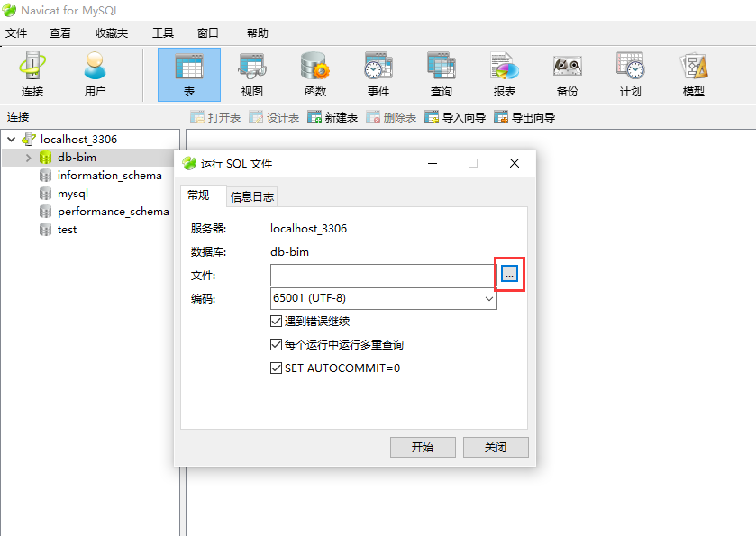This screenshot has height=536, width=756.
Task: Open the 视图 views section
Action: (x=251, y=75)
